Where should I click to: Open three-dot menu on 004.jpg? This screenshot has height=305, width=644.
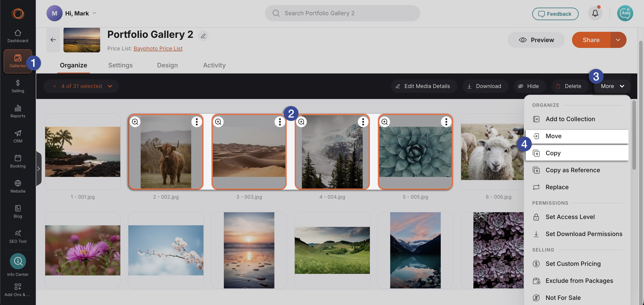click(363, 122)
